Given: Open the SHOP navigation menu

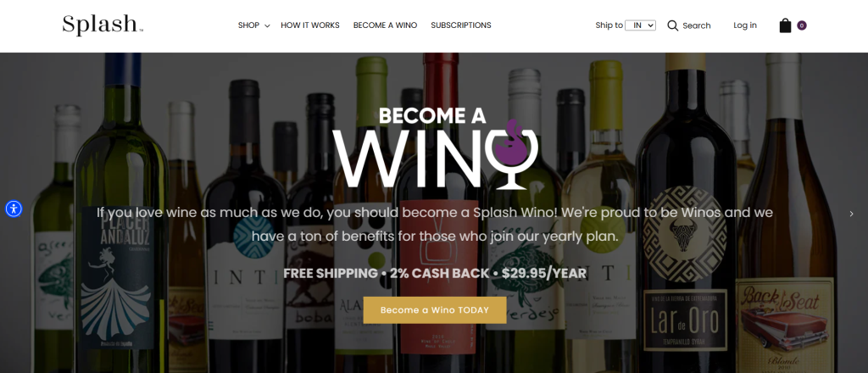Looking at the screenshot, I should 248,25.
